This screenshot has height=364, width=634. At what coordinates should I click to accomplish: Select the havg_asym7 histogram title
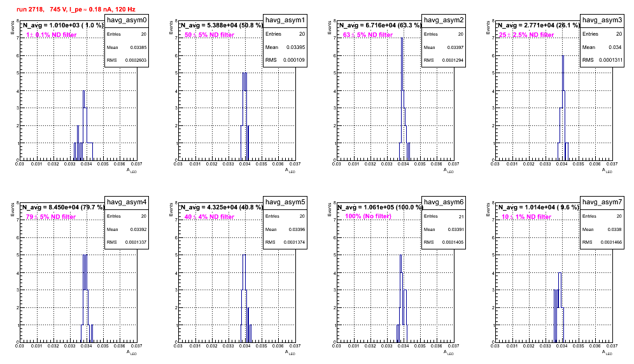coord(602,202)
